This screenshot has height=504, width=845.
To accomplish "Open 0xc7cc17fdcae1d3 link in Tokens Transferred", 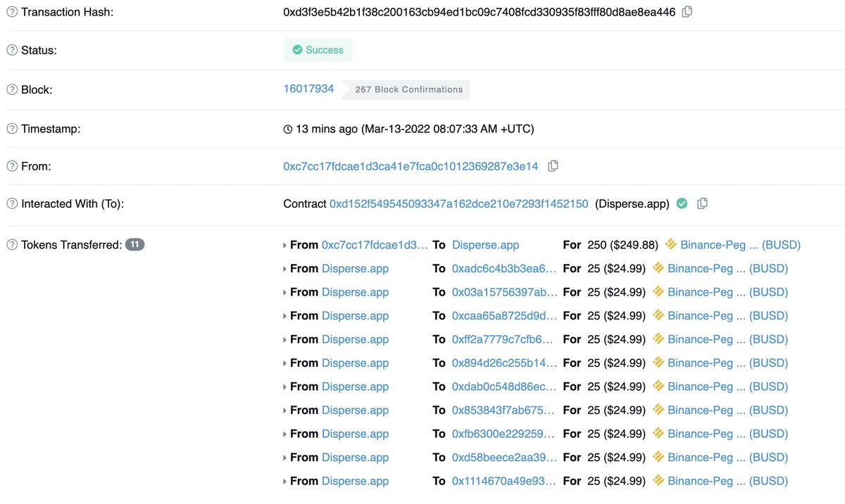I will (375, 245).
